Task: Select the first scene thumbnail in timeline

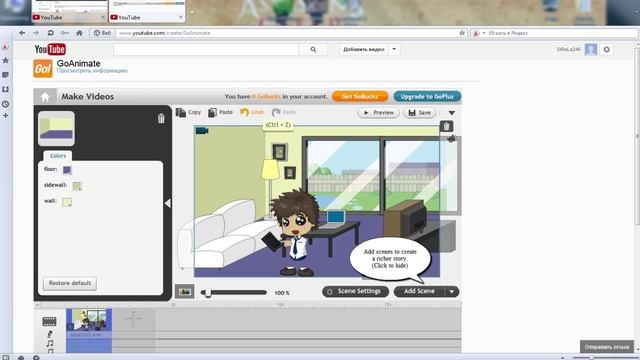Action: [89, 319]
